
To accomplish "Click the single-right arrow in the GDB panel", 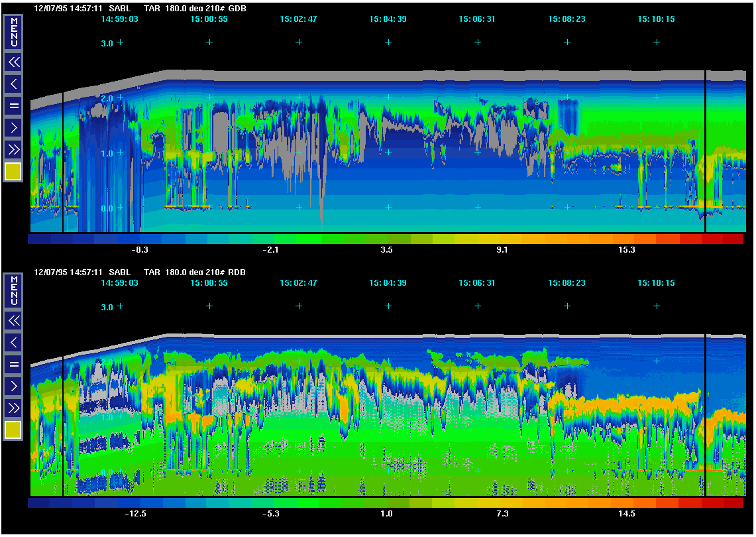I will pyautogui.click(x=13, y=127).
